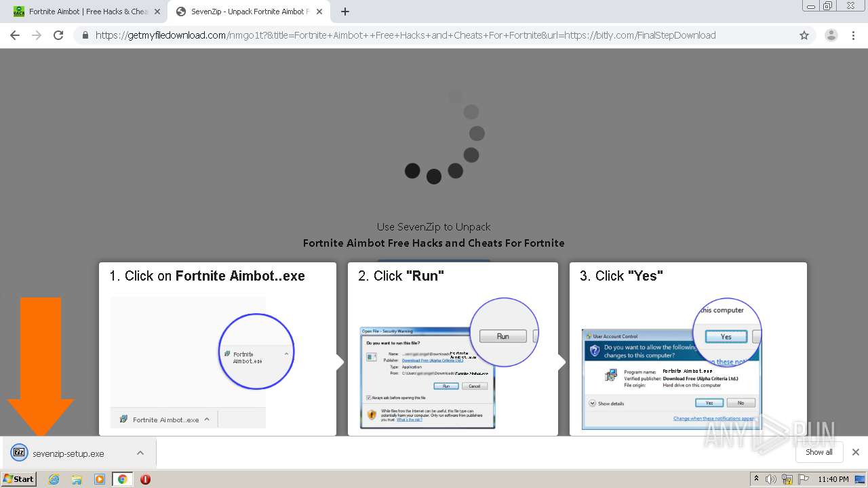Launch Windows Media Player from taskbar
This screenshot has width=868, height=488.
(100, 479)
